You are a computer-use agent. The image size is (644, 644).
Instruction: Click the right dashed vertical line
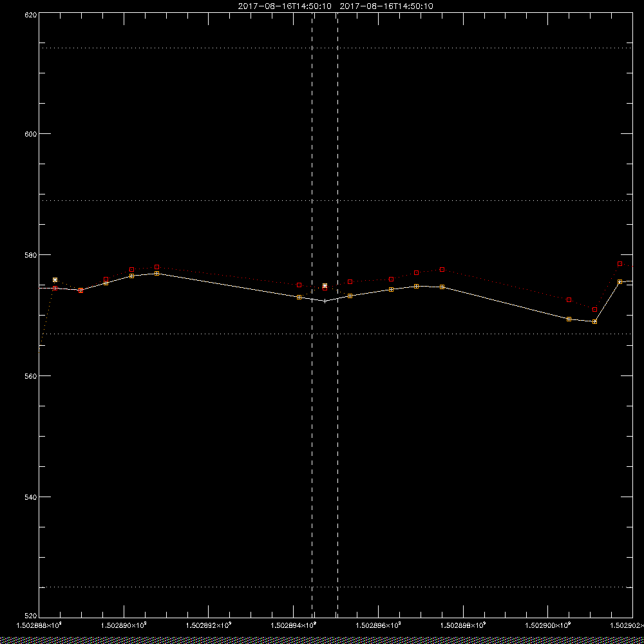coord(337,314)
